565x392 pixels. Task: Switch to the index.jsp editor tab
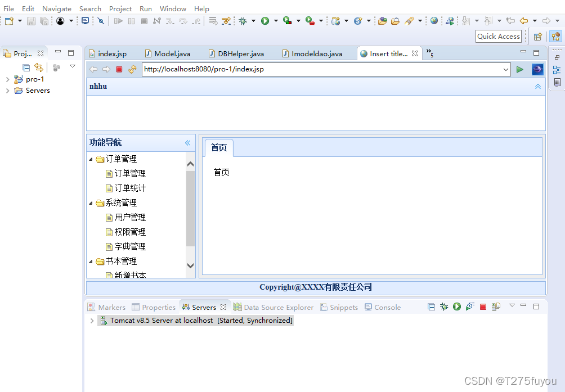[107, 53]
